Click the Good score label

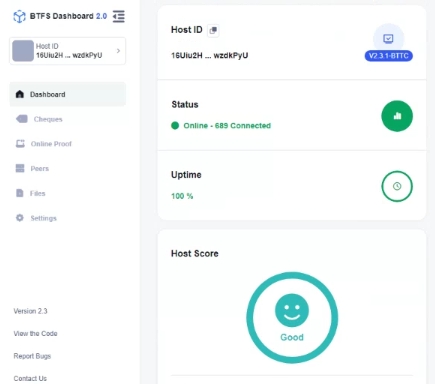(292, 337)
